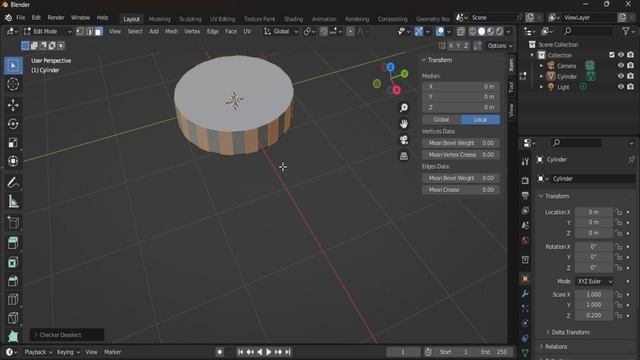Activate the Cursor tool
The image size is (640, 360).
coord(13,84)
